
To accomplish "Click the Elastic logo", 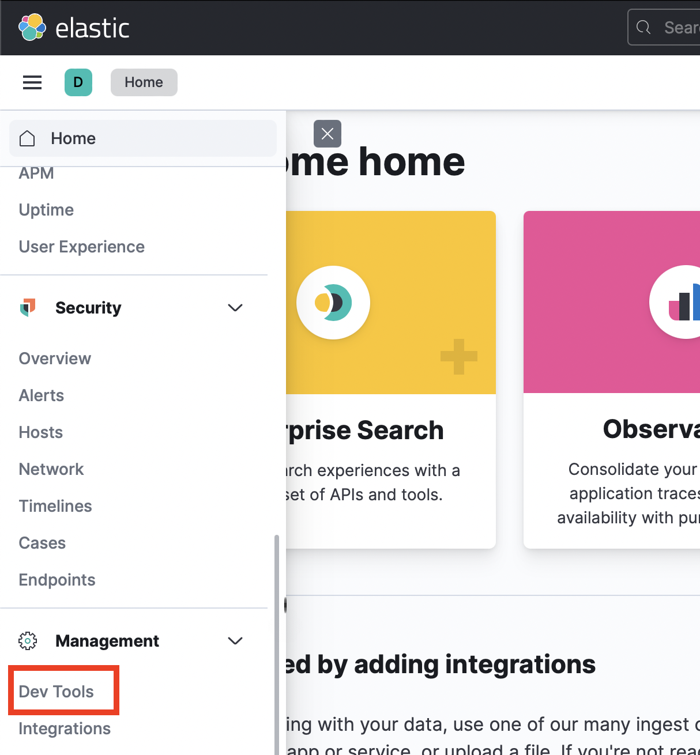I will point(74,28).
